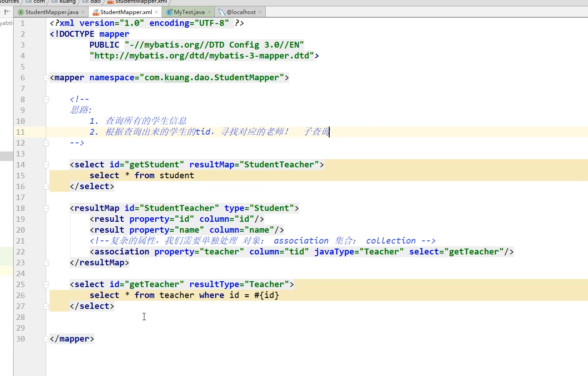Click the StudentMapper.xml breadcrumb in the path bar
This screenshot has width=588, height=376.
pos(137,2)
